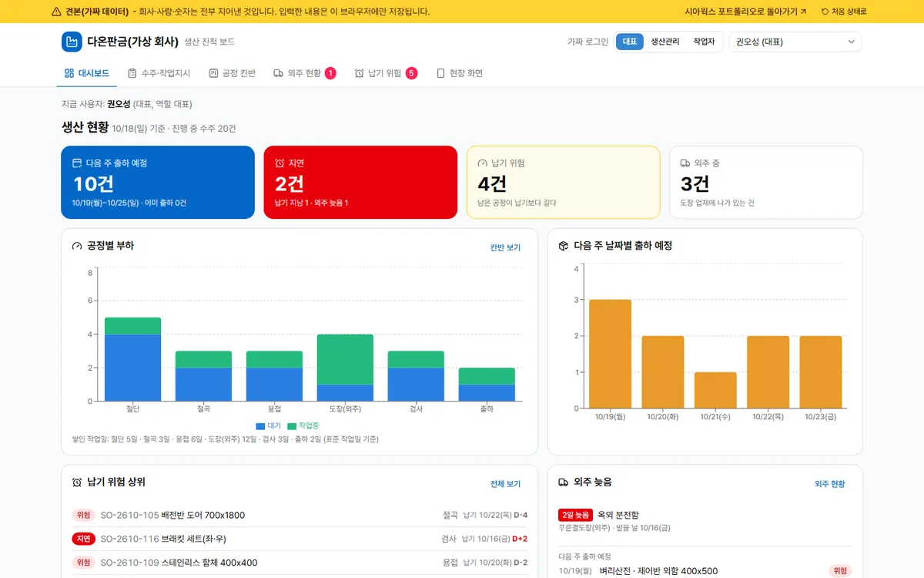This screenshot has width=924, height=578.
Task: Switch fake login role to 대표
Action: (630, 42)
